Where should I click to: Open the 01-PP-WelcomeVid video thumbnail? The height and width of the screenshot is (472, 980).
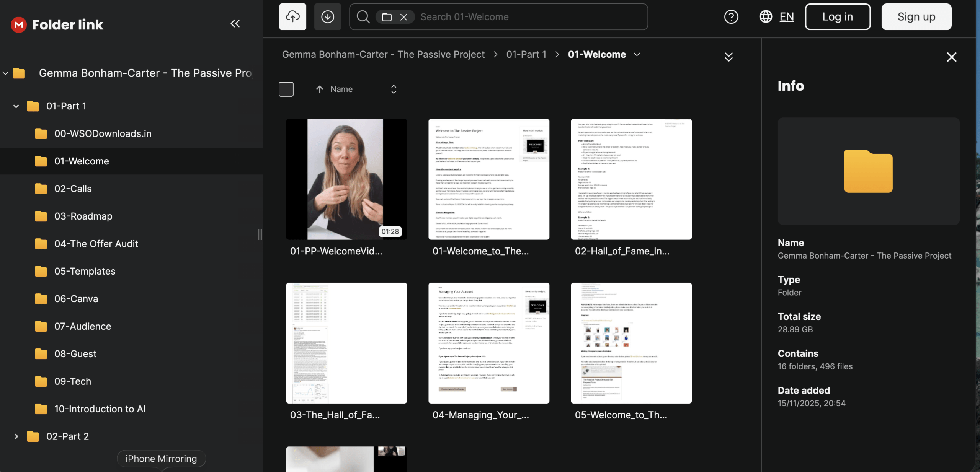[346, 179]
